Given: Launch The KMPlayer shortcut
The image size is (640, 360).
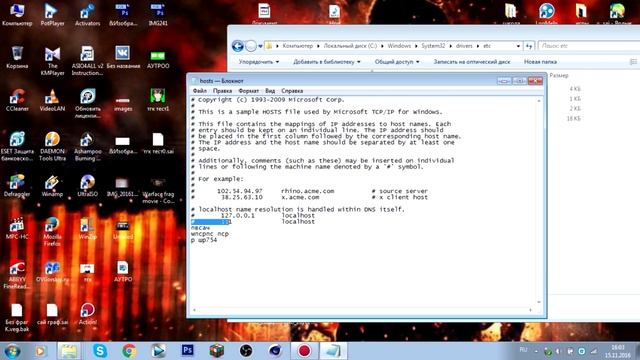Looking at the screenshot, I should [52, 60].
